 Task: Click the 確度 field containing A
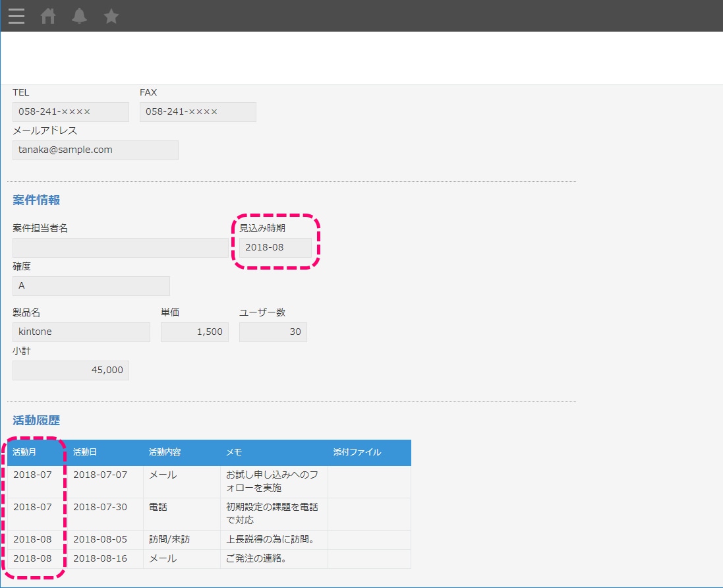(90, 285)
